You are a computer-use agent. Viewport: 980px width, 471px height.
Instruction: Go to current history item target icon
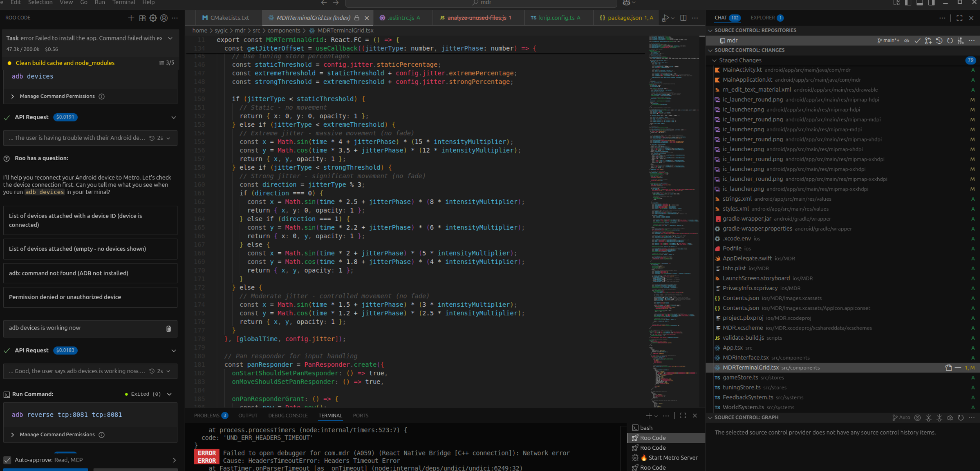tap(918, 417)
